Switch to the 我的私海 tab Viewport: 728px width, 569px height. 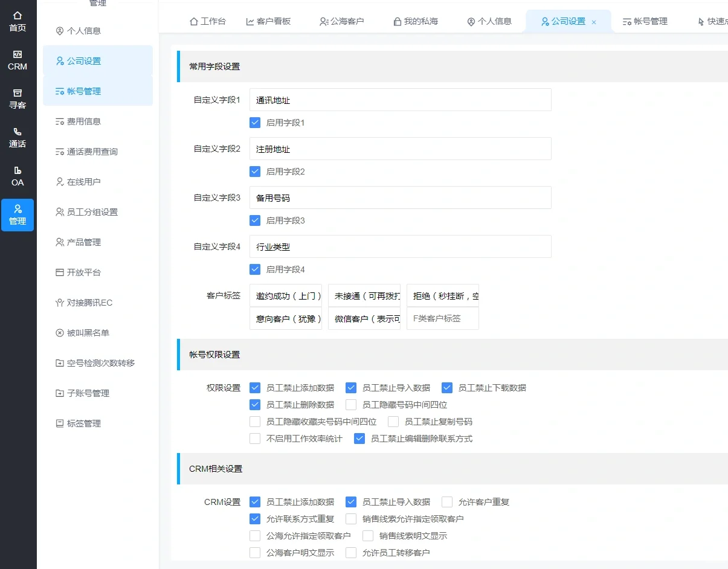pyautogui.click(x=416, y=21)
